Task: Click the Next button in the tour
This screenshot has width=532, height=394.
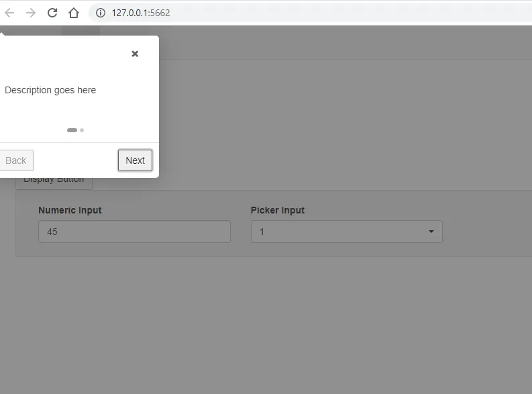Action: 135,160
